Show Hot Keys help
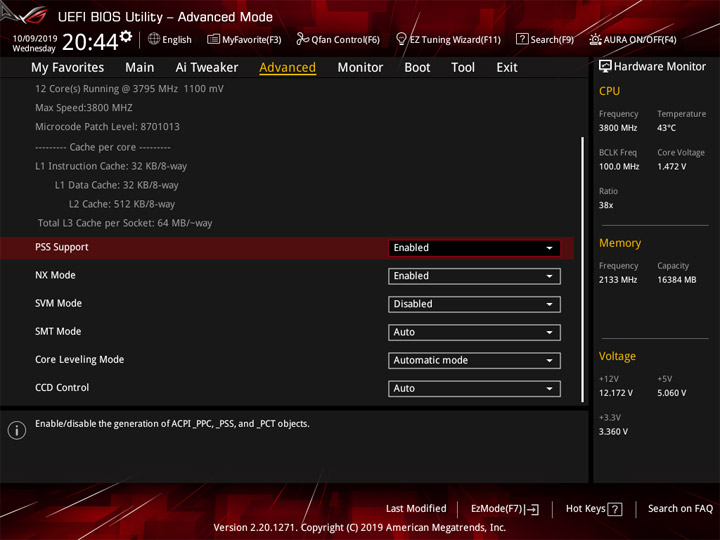This screenshot has height=540, width=720. [594, 509]
